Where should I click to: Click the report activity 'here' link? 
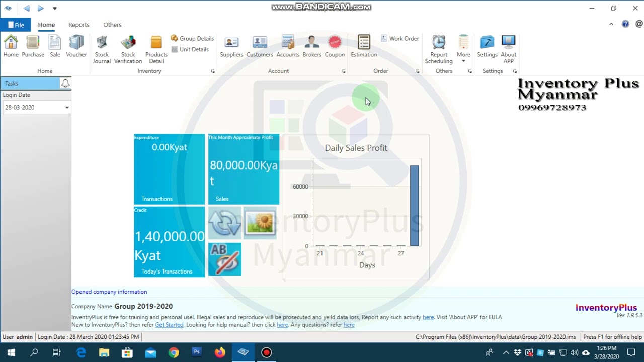coord(428,317)
